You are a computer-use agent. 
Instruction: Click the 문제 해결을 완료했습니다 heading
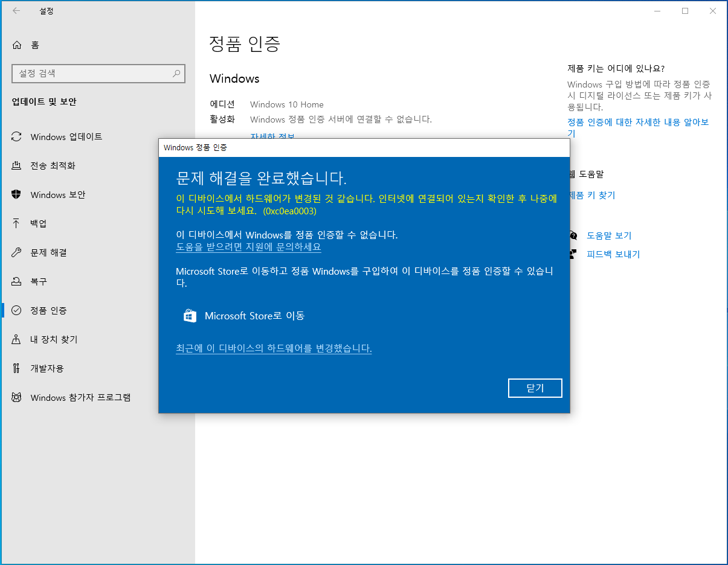pyautogui.click(x=261, y=178)
